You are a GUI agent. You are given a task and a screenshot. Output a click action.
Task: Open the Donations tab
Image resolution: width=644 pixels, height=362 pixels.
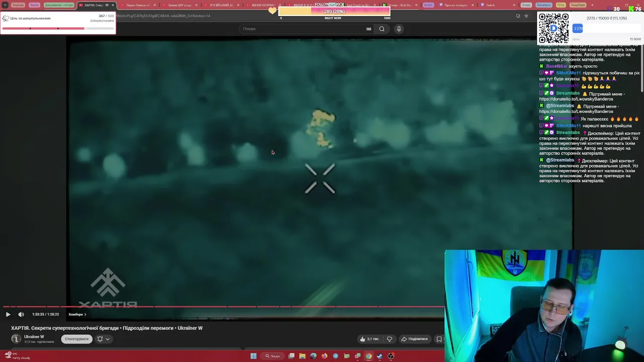(x=544, y=5)
